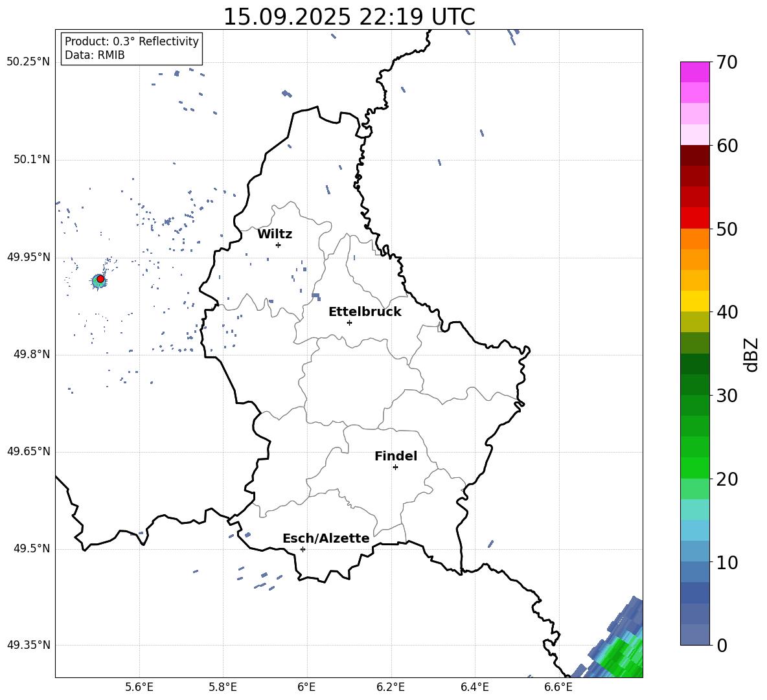Image resolution: width=767 pixels, height=700 pixels.
Task: Click the Esch/Alzette city label
Action: (x=326, y=538)
